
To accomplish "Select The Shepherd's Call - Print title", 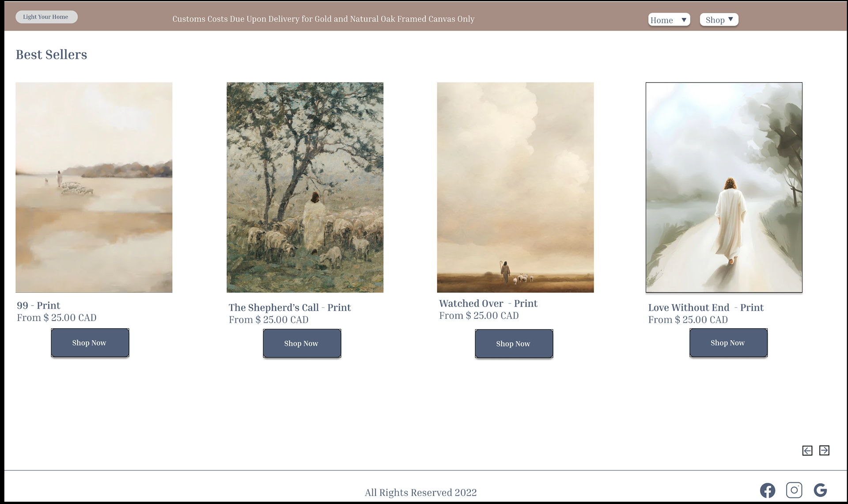I will [290, 308].
